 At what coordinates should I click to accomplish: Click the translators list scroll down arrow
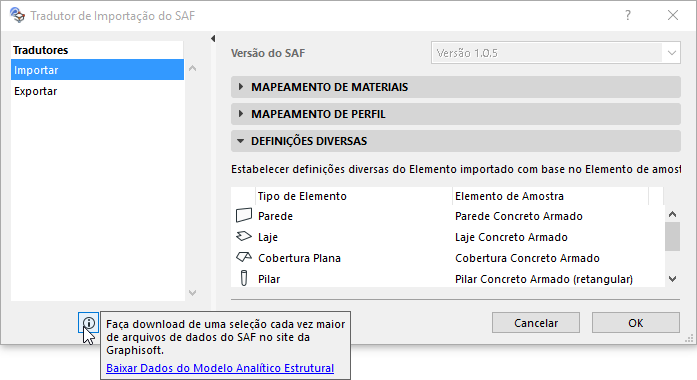click(x=192, y=292)
